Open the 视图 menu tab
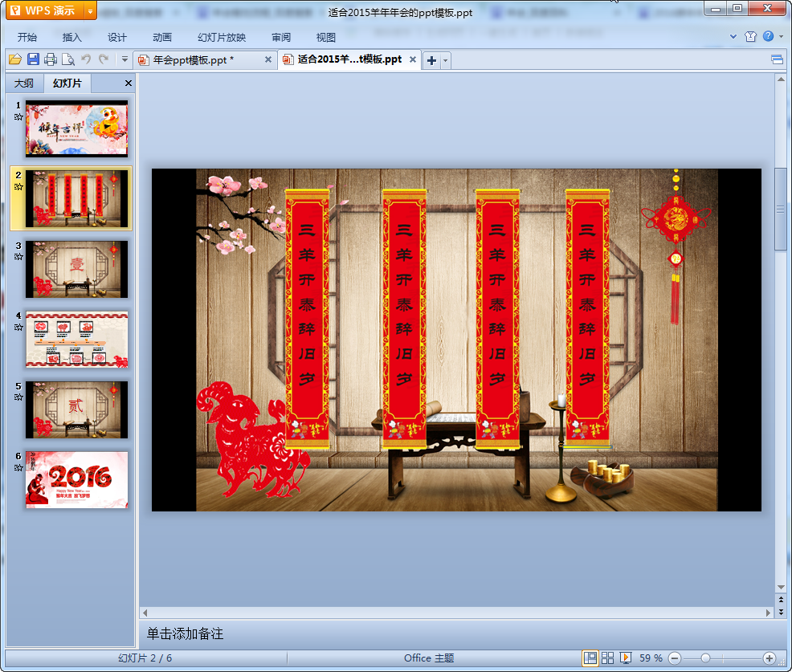This screenshot has height=672, width=792. [326, 38]
